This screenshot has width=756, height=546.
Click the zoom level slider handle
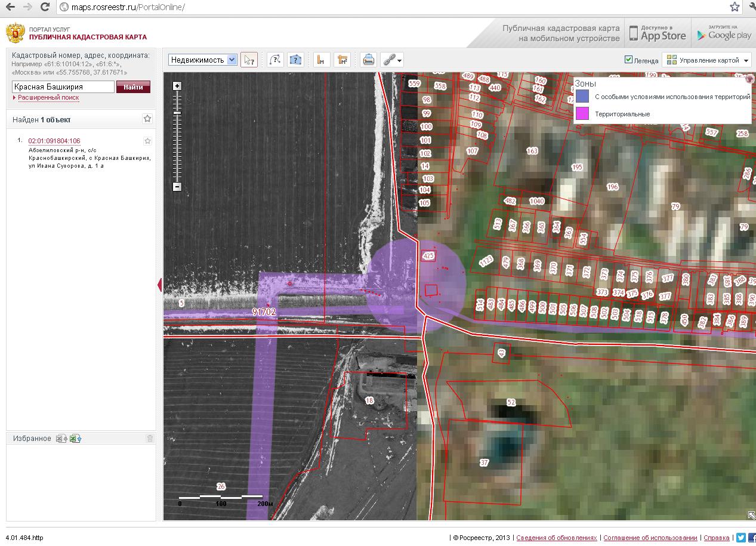point(177,113)
